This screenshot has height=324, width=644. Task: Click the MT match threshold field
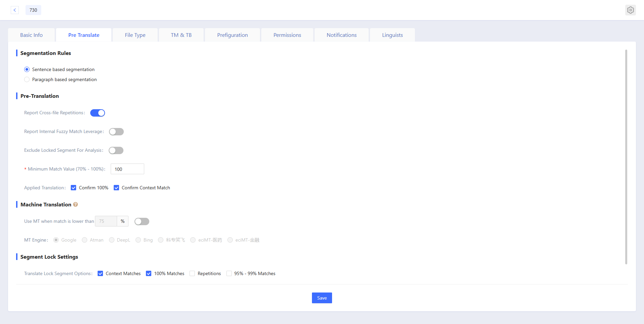pos(106,221)
